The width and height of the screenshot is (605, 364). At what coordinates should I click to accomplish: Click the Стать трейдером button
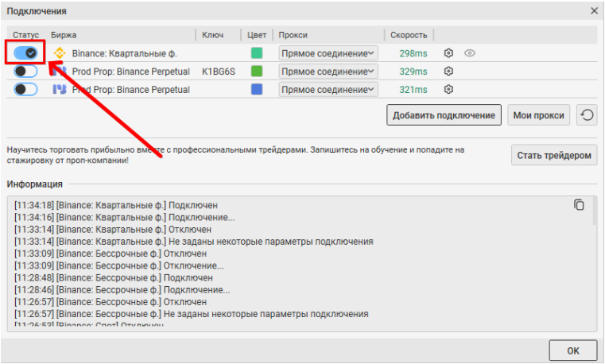pos(553,155)
